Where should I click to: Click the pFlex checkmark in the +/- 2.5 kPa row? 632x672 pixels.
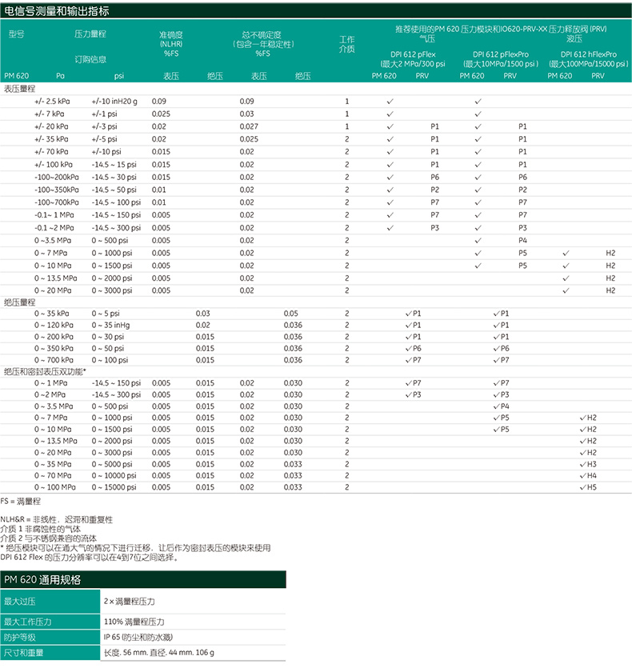pyautogui.click(x=390, y=102)
